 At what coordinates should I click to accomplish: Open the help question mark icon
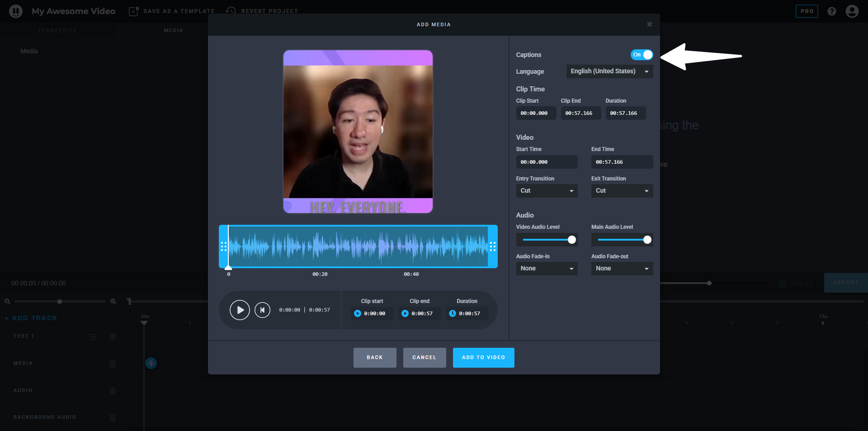[x=832, y=11]
